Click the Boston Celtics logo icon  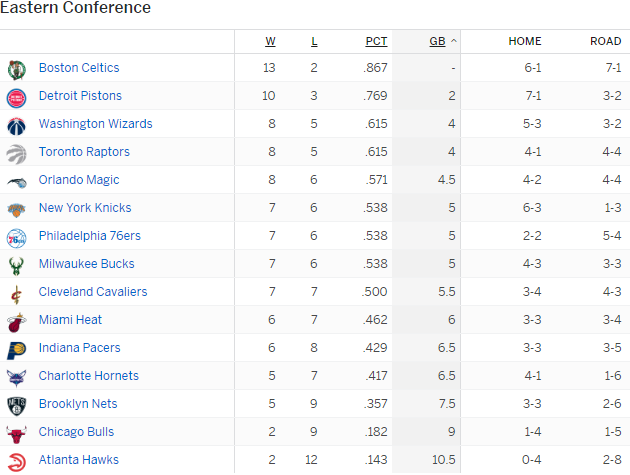(16, 69)
